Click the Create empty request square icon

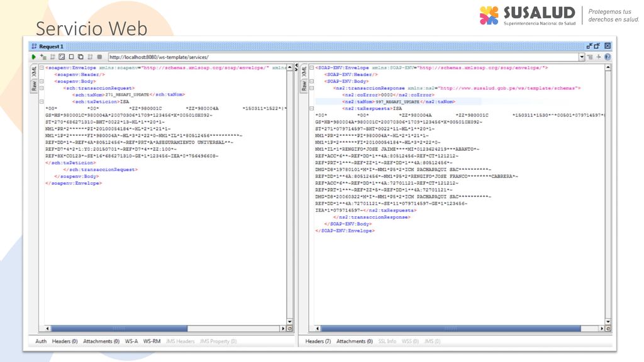coord(72,57)
